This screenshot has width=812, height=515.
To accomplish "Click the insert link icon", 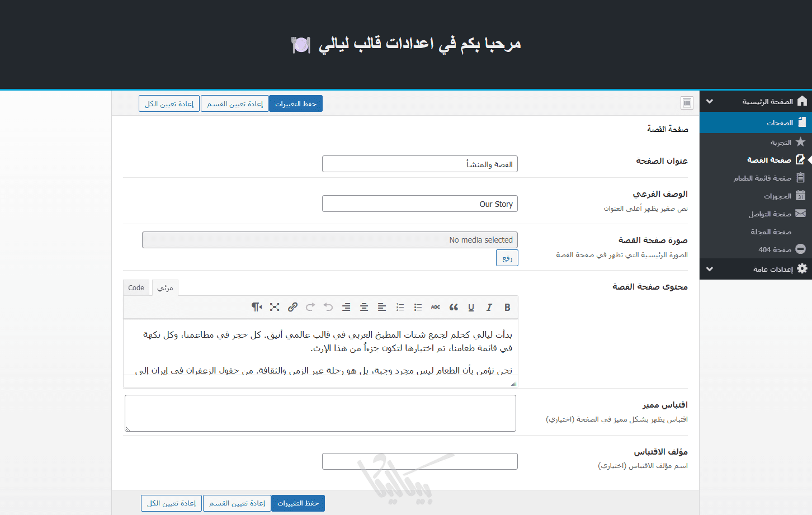I will 292,307.
